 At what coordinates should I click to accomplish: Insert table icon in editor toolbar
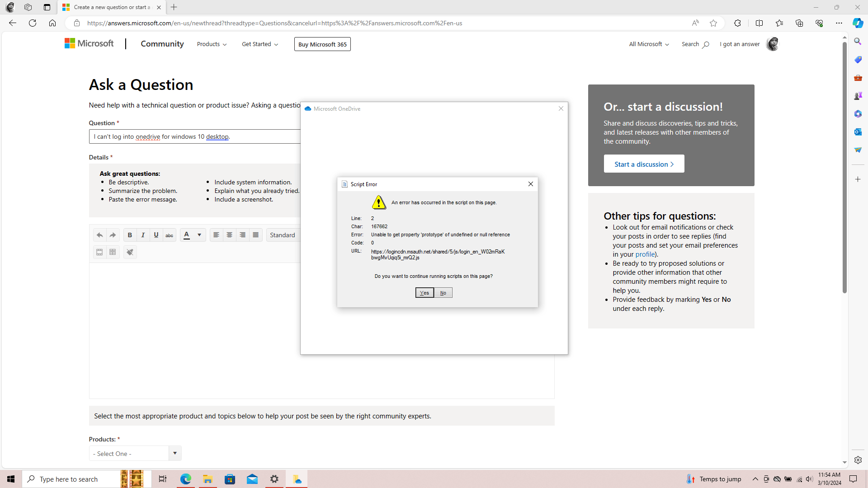pyautogui.click(x=113, y=252)
